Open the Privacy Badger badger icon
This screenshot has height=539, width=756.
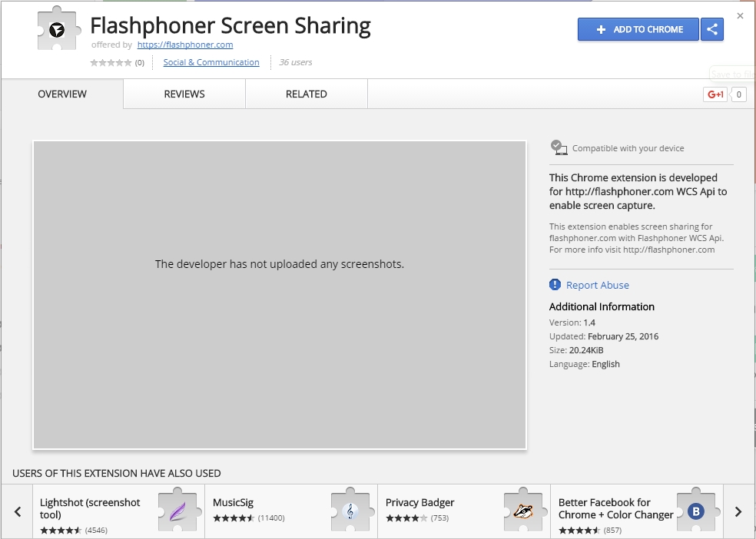pyautogui.click(x=523, y=510)
